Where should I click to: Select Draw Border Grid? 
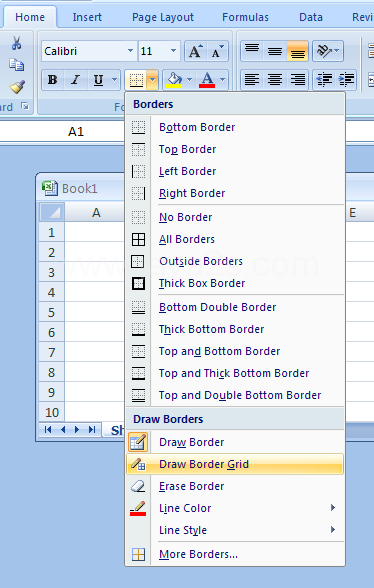click(235, 464)
